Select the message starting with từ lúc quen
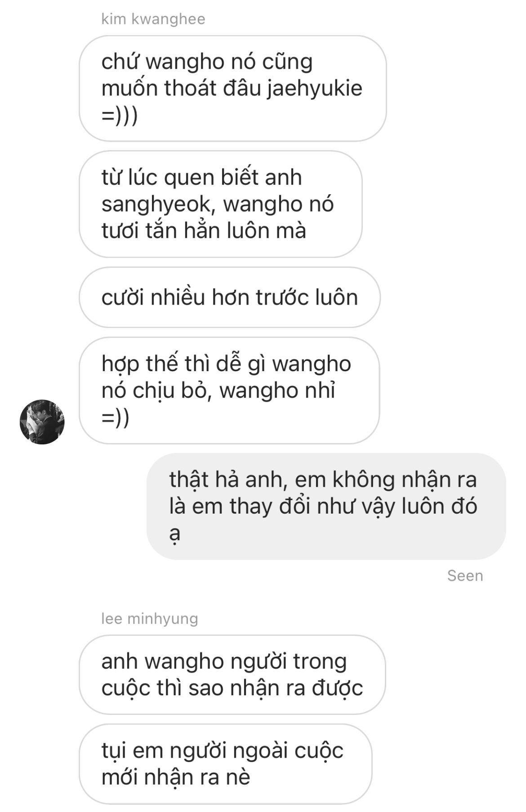Screen dimensions: 526x812 [221, 204]
